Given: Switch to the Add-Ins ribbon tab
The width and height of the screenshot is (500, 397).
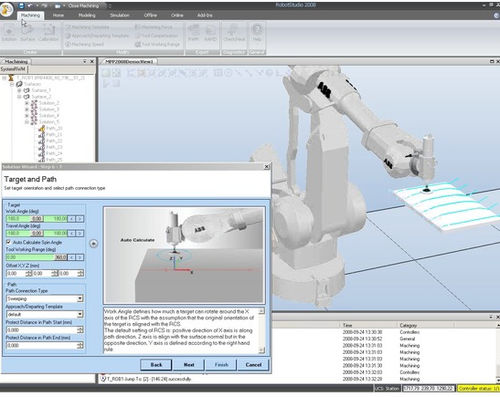Looking at the screenshot, I should click(x=205, y=15).
